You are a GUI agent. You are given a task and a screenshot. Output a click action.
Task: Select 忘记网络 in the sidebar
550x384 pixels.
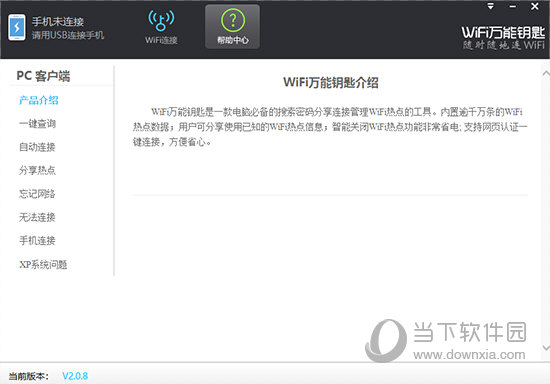(37, 194)
